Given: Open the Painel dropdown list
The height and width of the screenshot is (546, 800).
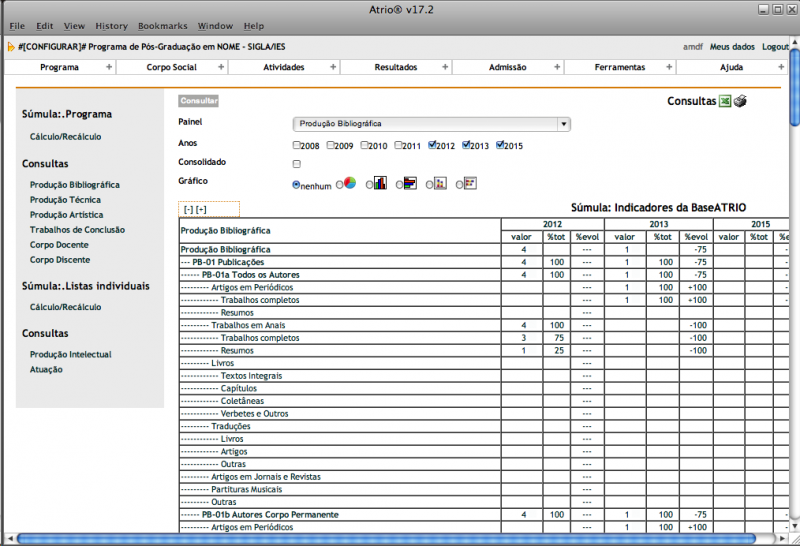Looking at the screenshot, I should (x=431, y=124).
